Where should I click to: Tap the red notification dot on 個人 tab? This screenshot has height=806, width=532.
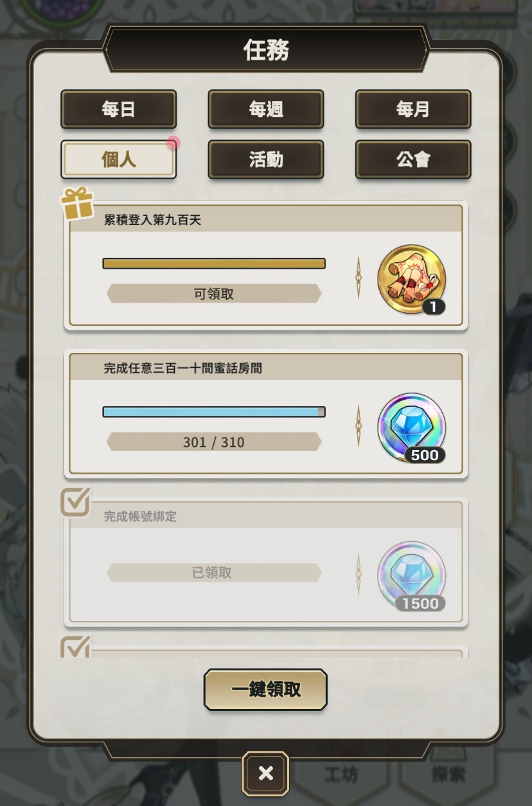click(173, 142)
